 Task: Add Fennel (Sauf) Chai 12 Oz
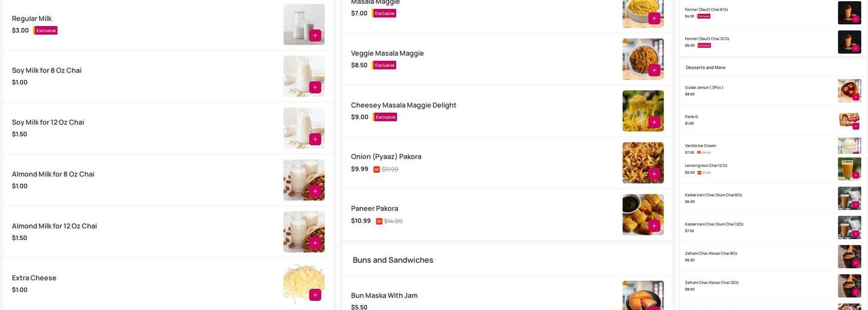[x=856, y=48]
